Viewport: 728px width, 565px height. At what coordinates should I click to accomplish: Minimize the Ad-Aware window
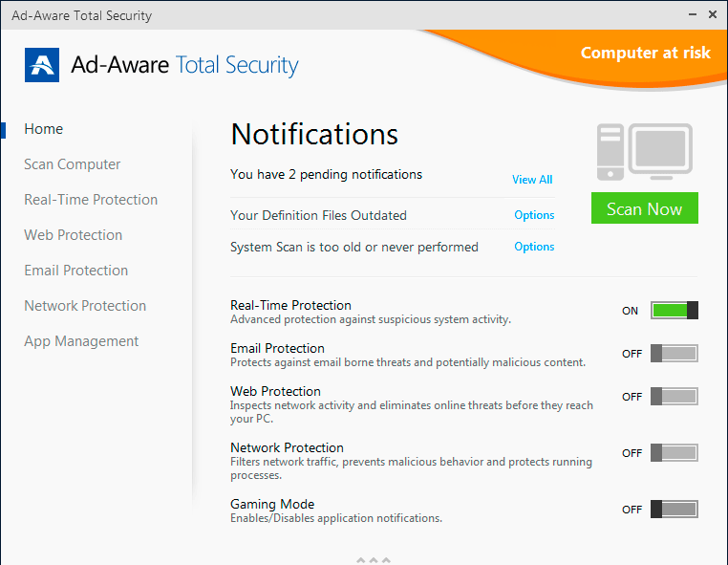click(x=693, y=15)
